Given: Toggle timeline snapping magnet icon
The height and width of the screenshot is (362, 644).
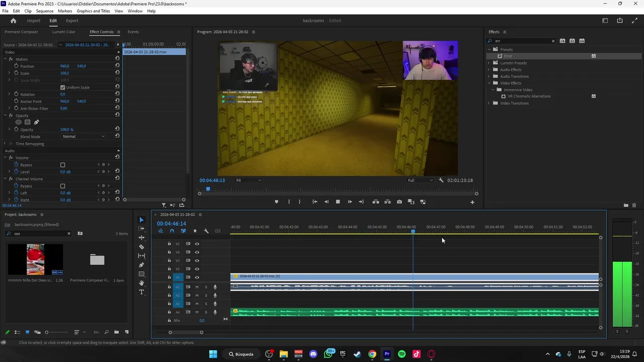Looking at the screenshot, I should tap(172, 231).
